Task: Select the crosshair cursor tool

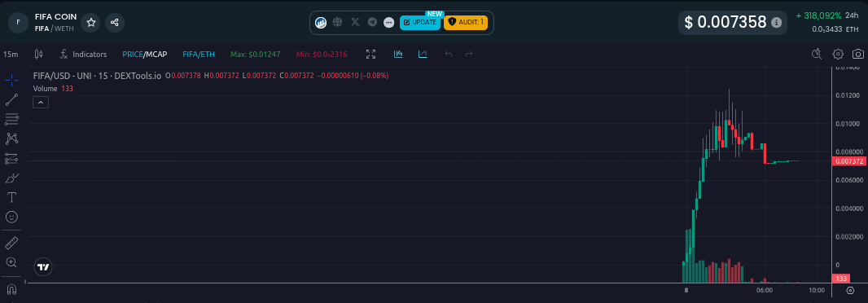Action: [x=11, y=81]
